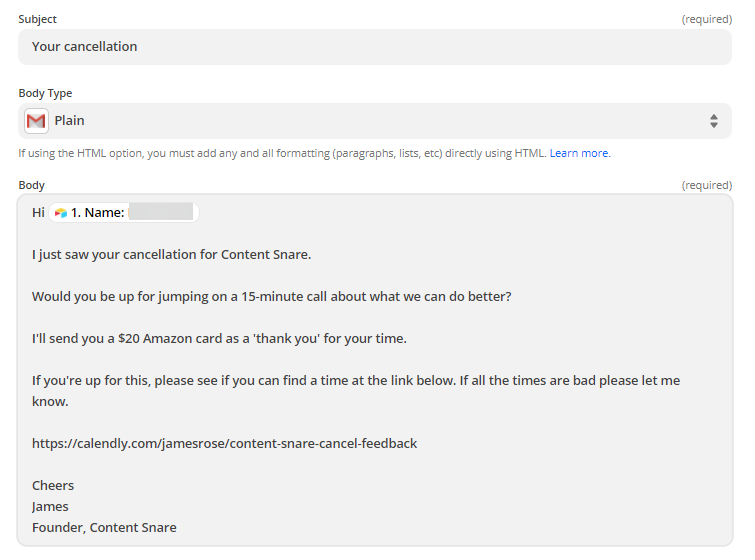Select the "Plain" body type value
This screenshot has width=755, height=560.
point(70,121)
